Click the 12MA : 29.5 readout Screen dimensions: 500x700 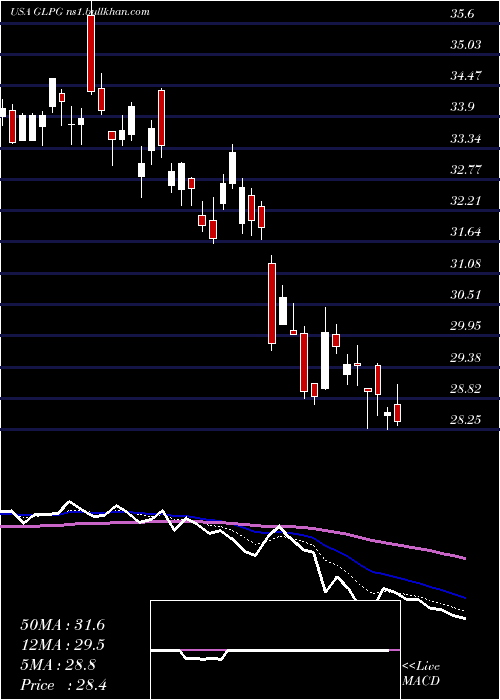pyautogui.click(x=62, y=644)
